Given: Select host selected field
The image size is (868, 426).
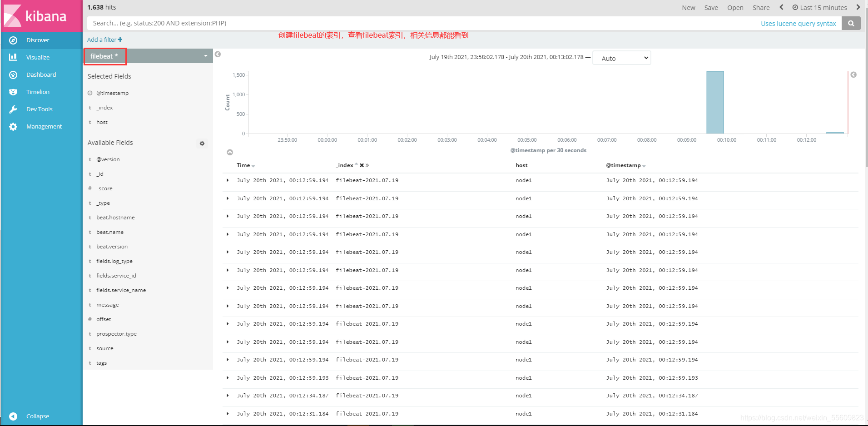Looking at the screenshot, I should [x=102, y=122].
